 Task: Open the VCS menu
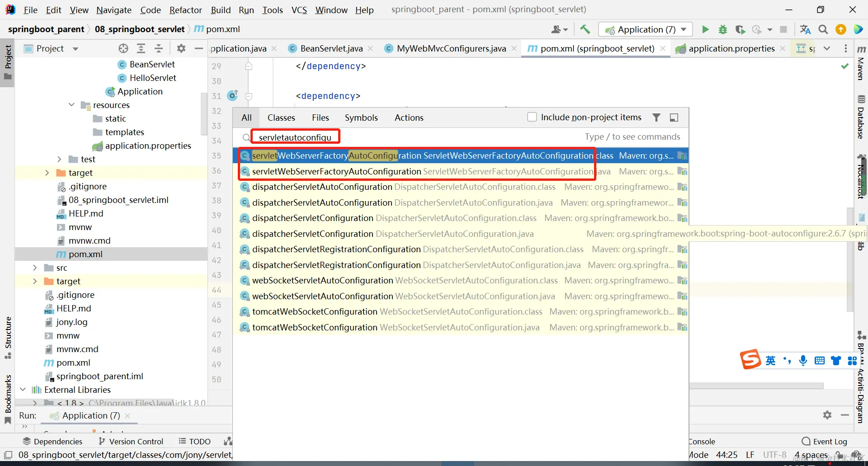tap(299, 10)
